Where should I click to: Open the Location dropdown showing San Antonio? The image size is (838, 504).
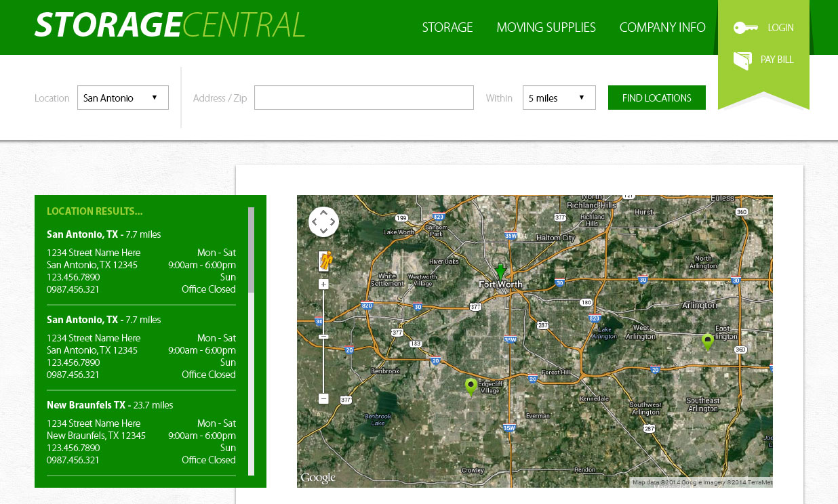tap(123, 98)
